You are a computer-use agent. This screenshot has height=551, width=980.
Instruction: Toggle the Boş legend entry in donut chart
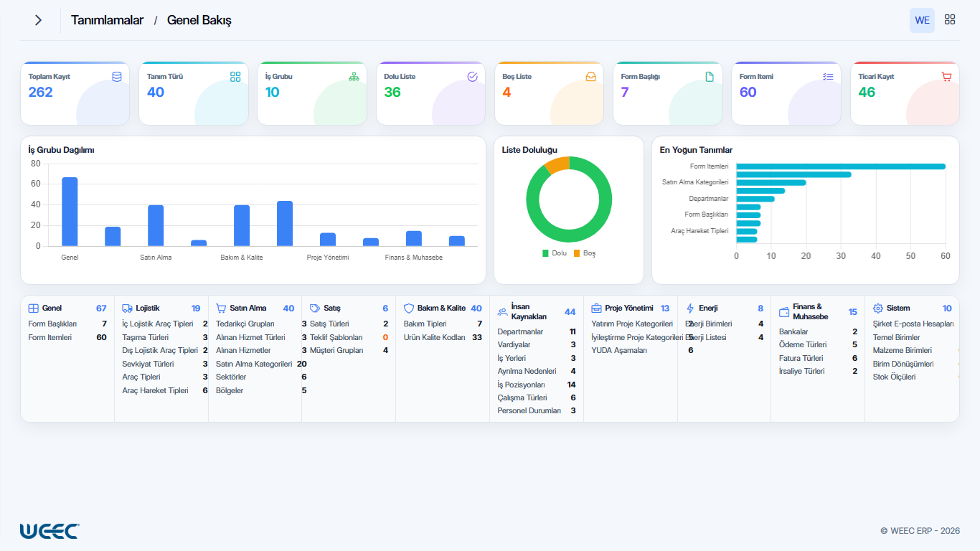click(x=585, y=253)
